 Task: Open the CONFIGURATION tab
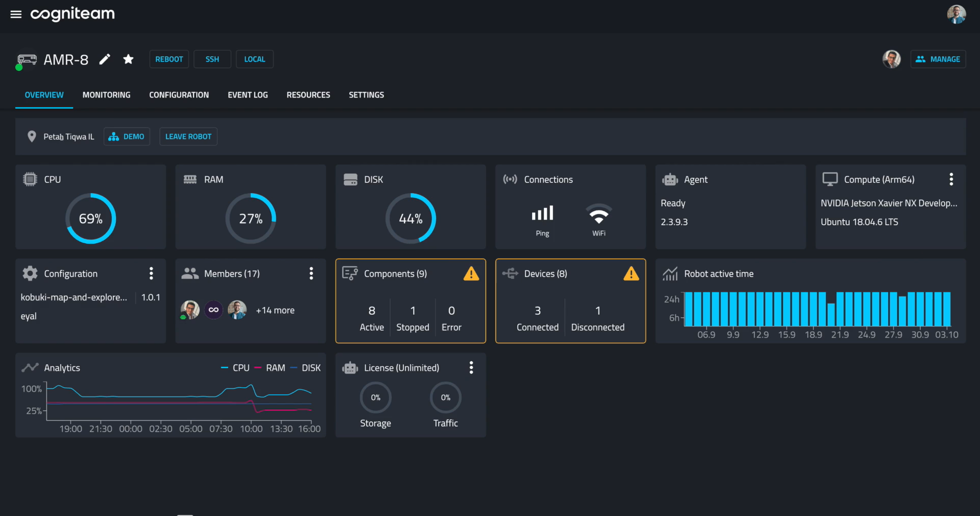click(179, 95)
